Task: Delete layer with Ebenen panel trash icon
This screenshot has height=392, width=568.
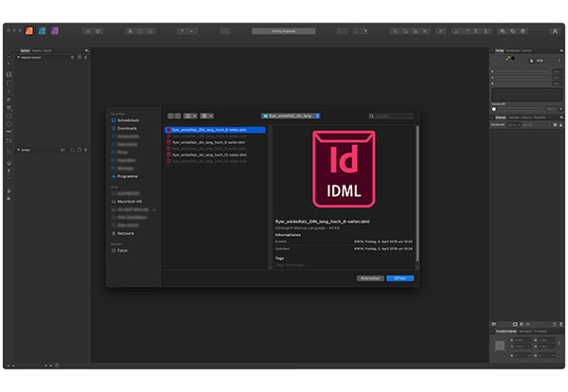Action: click(x=560, y=324)
